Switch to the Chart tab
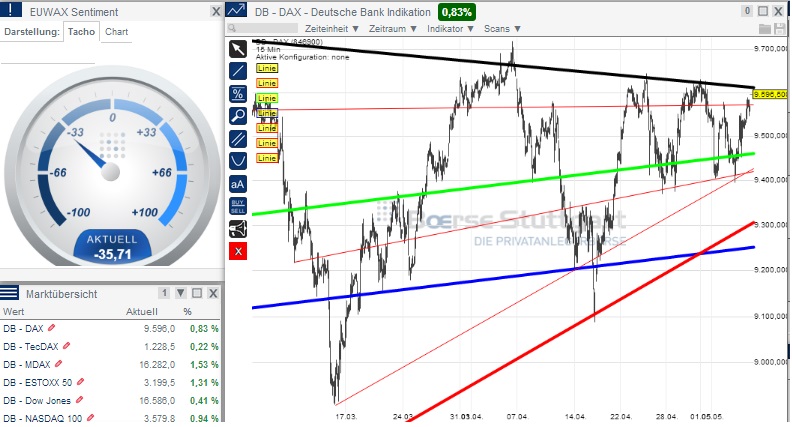This screenshot has width=792, height=427. (116, 32)
